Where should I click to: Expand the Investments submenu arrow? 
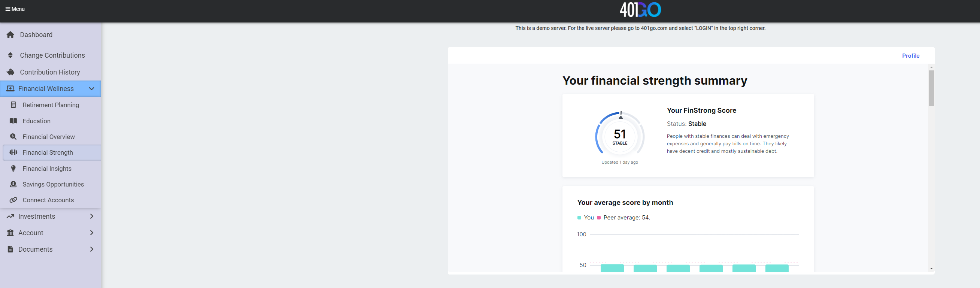click(x=91, y=216)
